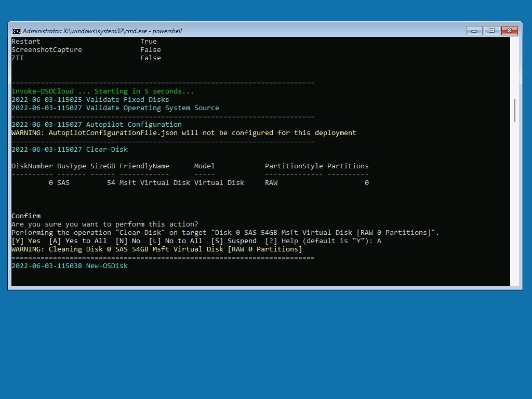Click the Validate Operating System Source line
This screenshot has height=399, width=532.
click(115, 108)
